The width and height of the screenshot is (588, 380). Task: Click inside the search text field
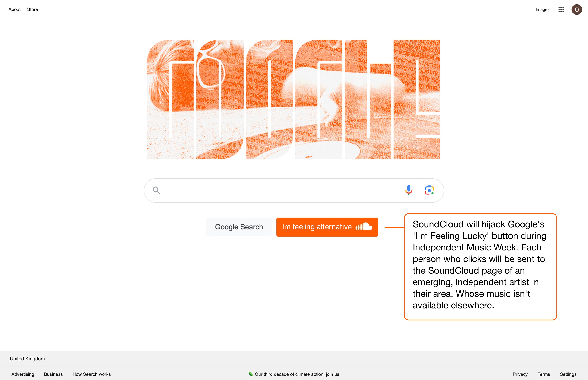pyautogui.click(x=281, y=190)
